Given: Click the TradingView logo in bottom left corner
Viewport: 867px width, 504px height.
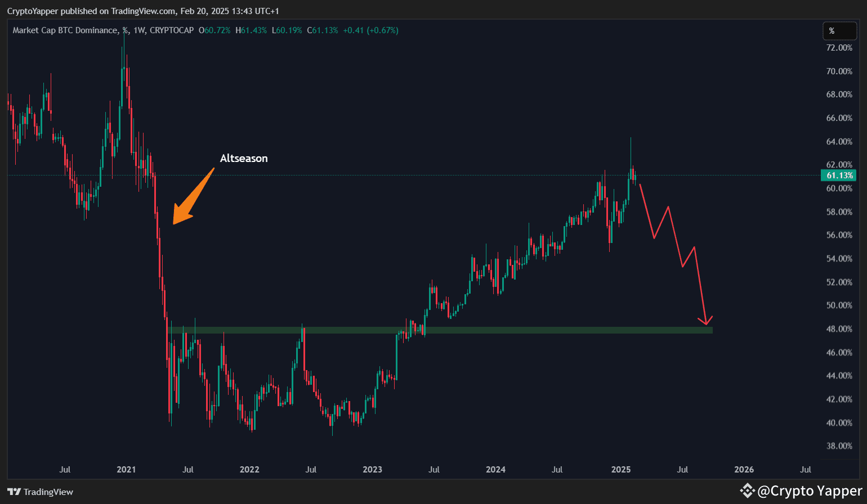Looking at the screenshot, I should (39, 492).
